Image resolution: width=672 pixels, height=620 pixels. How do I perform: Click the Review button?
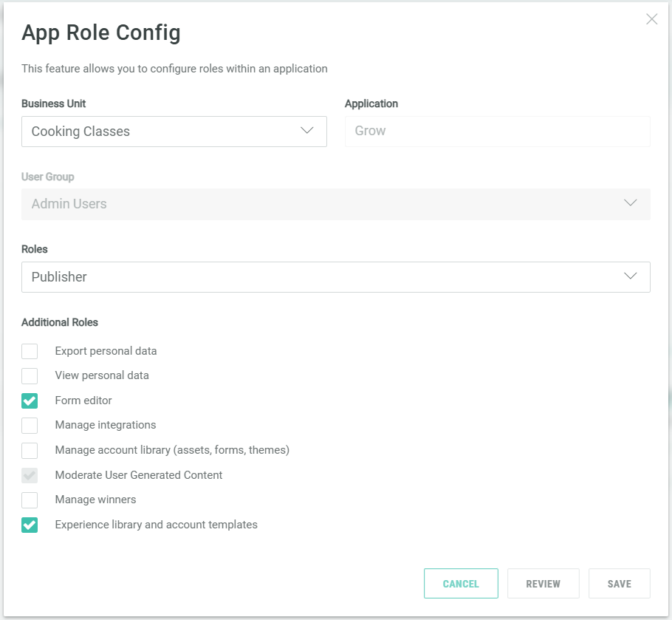(543, 584)
